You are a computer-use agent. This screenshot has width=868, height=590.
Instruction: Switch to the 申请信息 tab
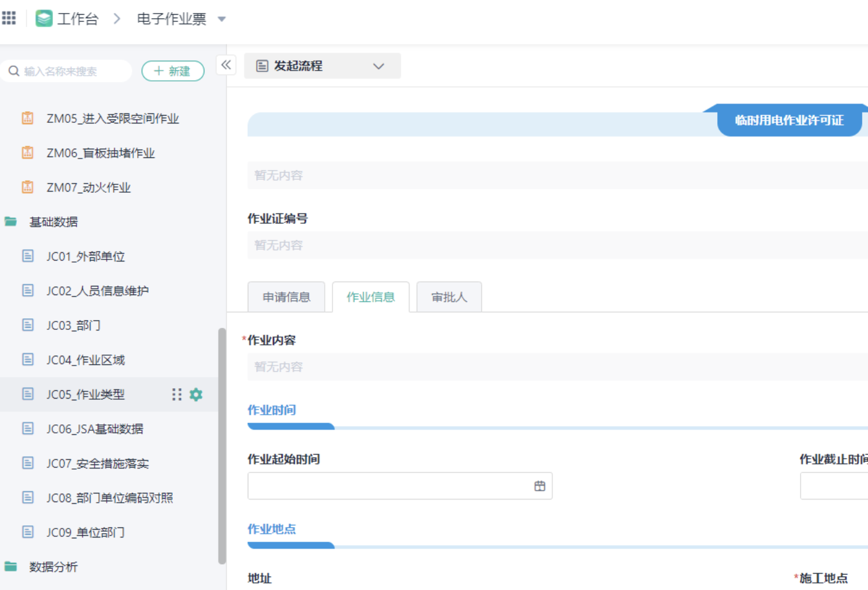(x=287, y=297)
